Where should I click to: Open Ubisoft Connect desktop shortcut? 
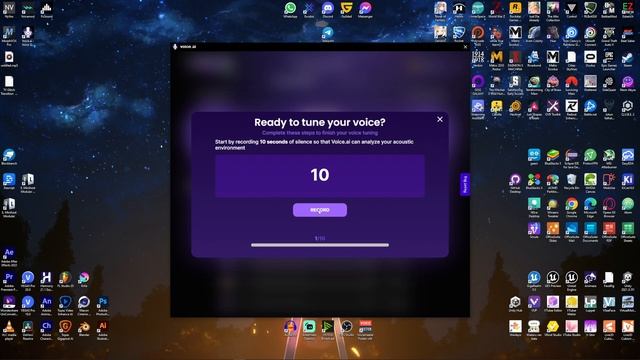(x=590, y=36)
